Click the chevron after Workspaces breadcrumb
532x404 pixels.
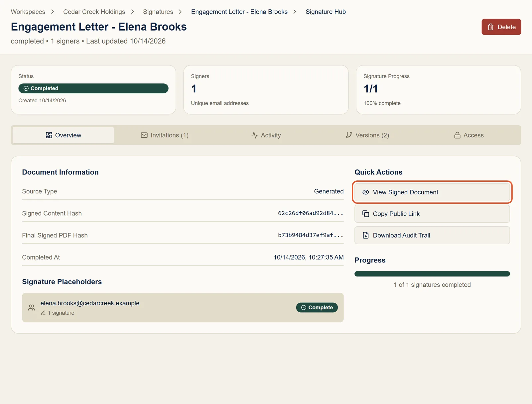pyautogui.click(x=53, y=12)
